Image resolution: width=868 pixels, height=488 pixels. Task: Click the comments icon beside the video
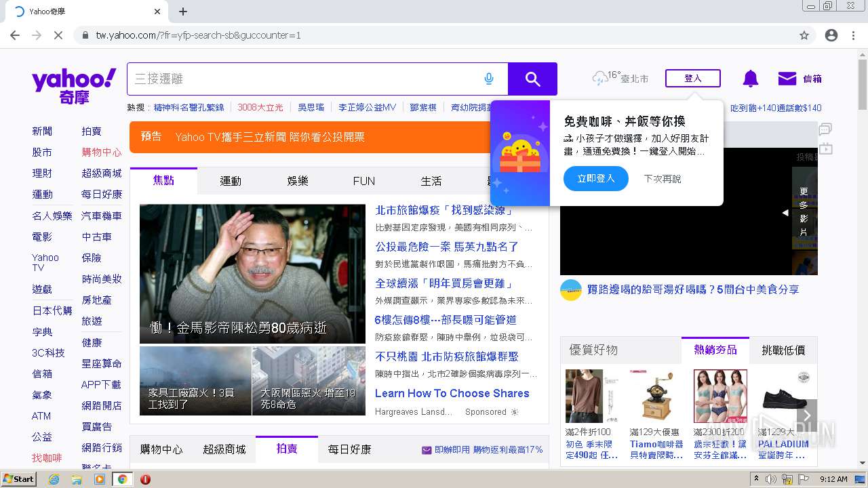click(x=825, y=129)
